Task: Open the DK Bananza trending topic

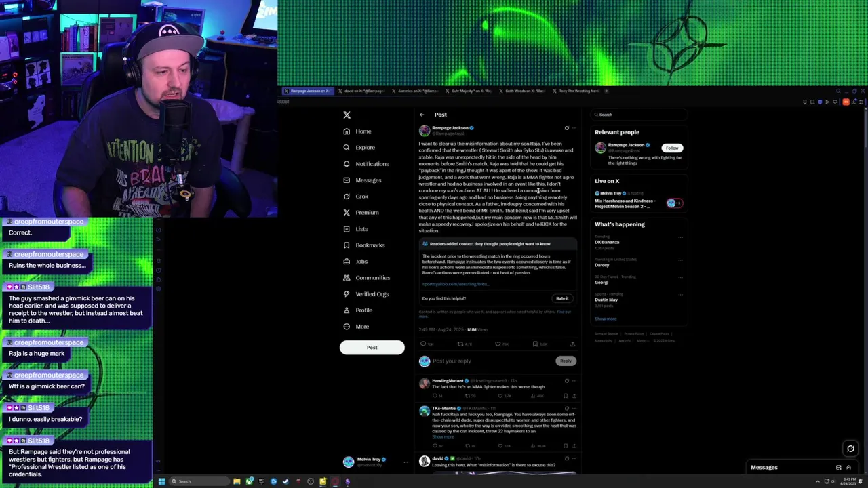Action: [607, 242]
